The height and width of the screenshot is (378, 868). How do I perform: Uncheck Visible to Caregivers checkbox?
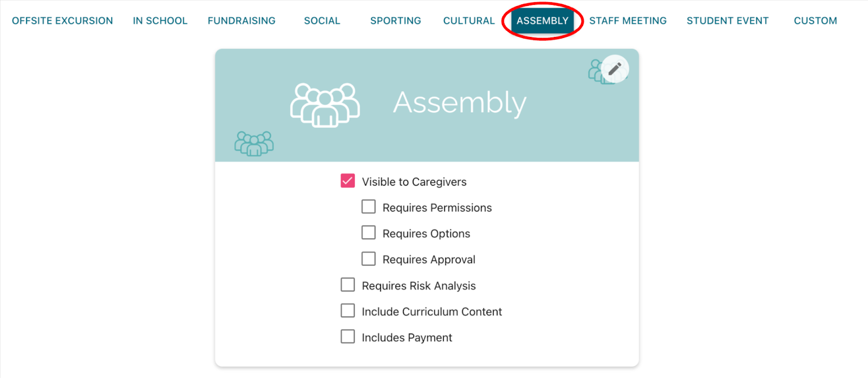(348, 181)
